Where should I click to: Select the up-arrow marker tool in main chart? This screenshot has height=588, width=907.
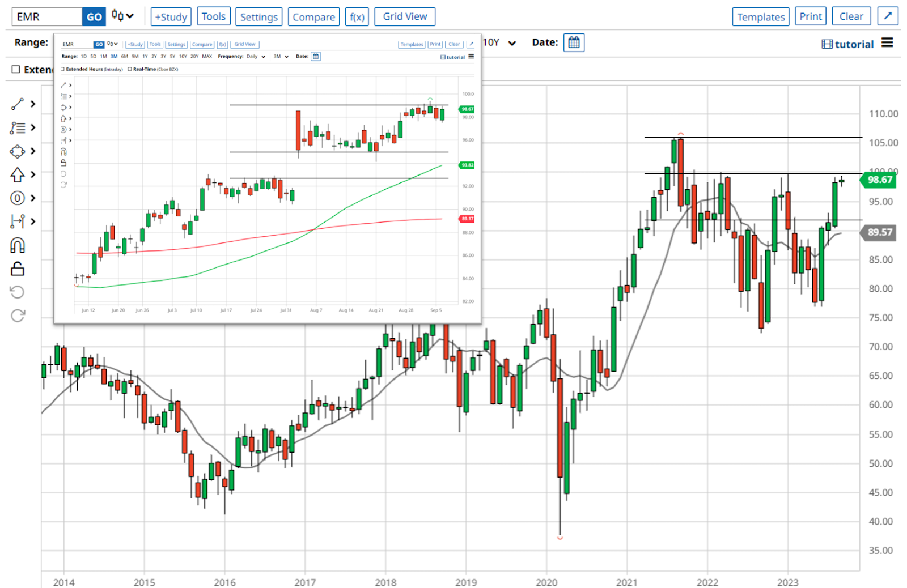pos(17,175)
